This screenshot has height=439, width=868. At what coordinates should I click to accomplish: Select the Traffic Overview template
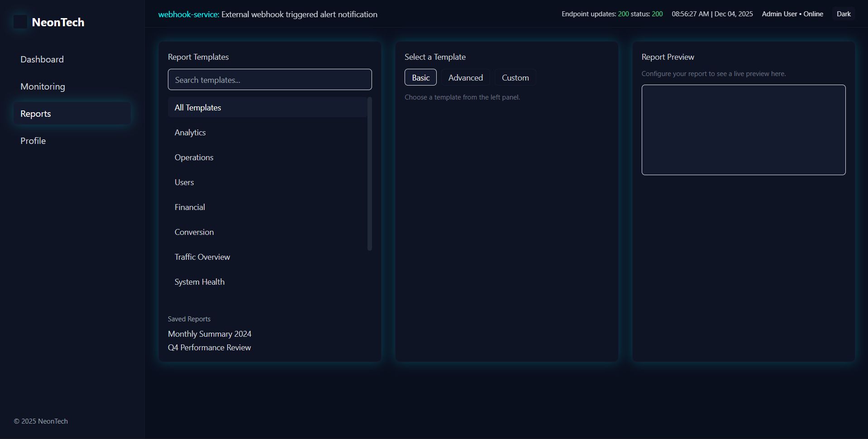point(267,257)
